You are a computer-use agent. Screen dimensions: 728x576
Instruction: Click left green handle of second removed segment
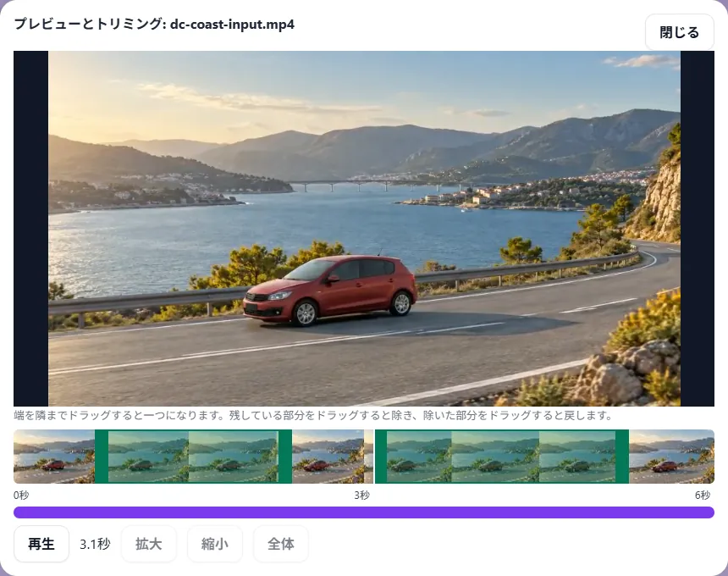pos(381,457)
